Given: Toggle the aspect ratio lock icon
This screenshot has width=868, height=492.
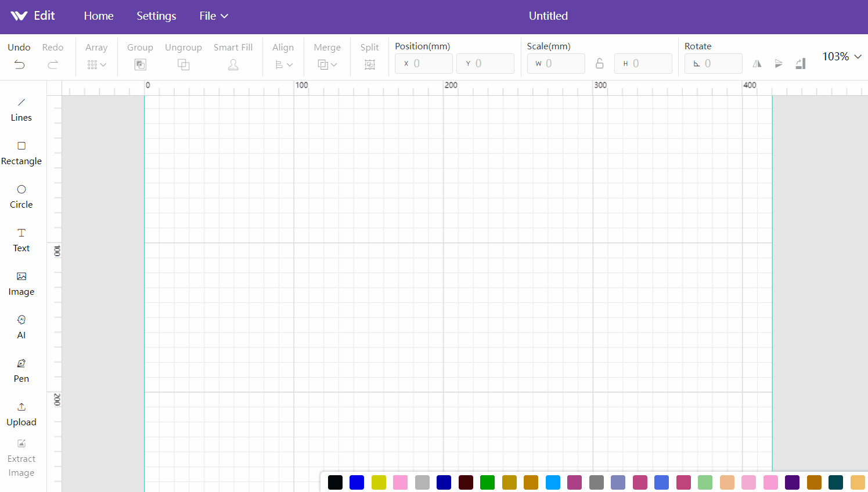Looking at the screenshot, I should (600, 63).
